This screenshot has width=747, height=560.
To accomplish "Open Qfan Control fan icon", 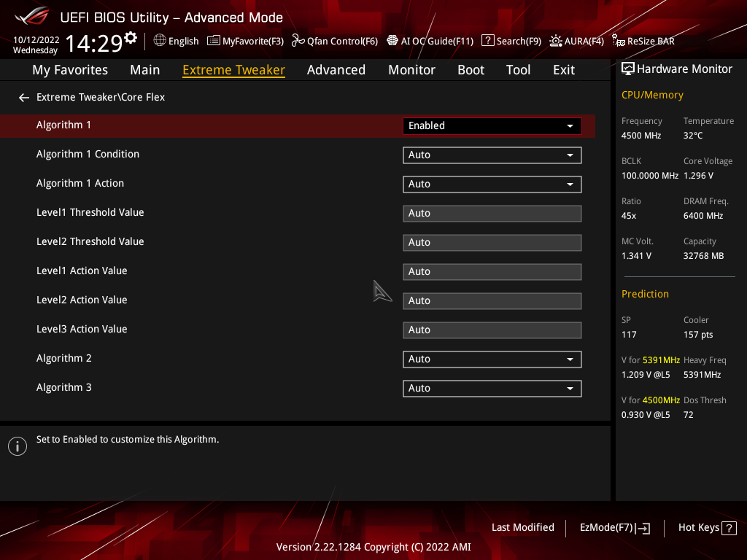I will [298, 41].
